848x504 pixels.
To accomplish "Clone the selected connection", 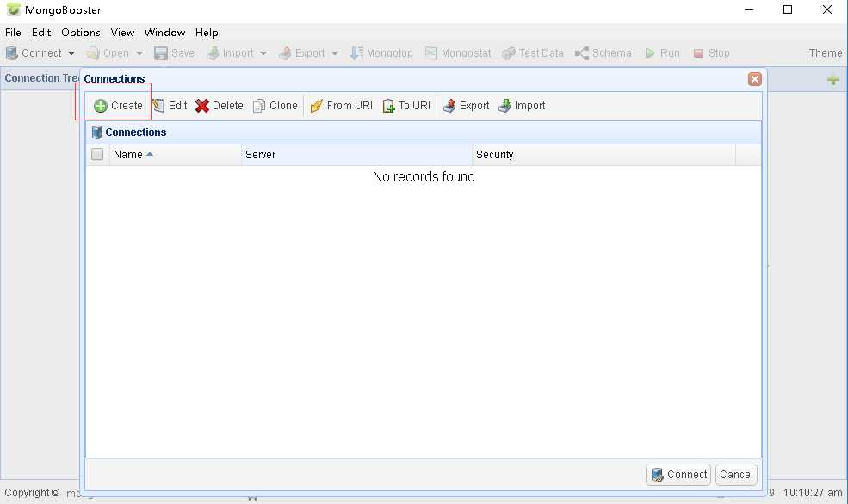I will pos(275,105).
